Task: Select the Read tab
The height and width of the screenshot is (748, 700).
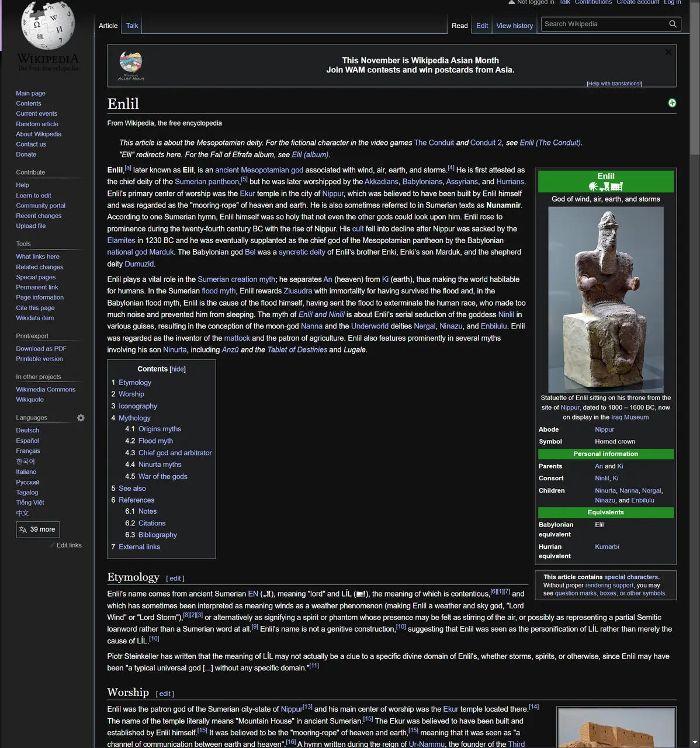Action: pyautogui.click(x=460, y=26)
